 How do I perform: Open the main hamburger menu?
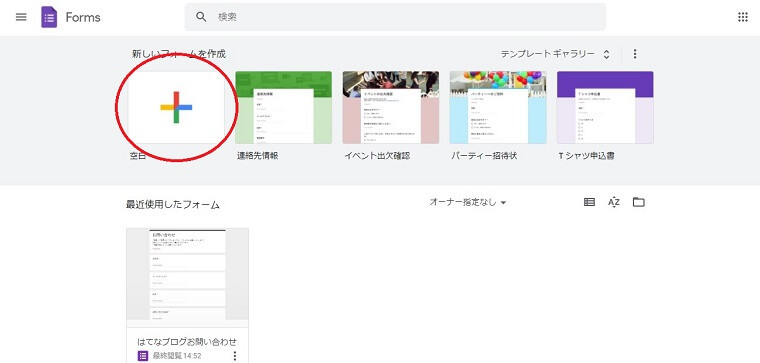21,17
